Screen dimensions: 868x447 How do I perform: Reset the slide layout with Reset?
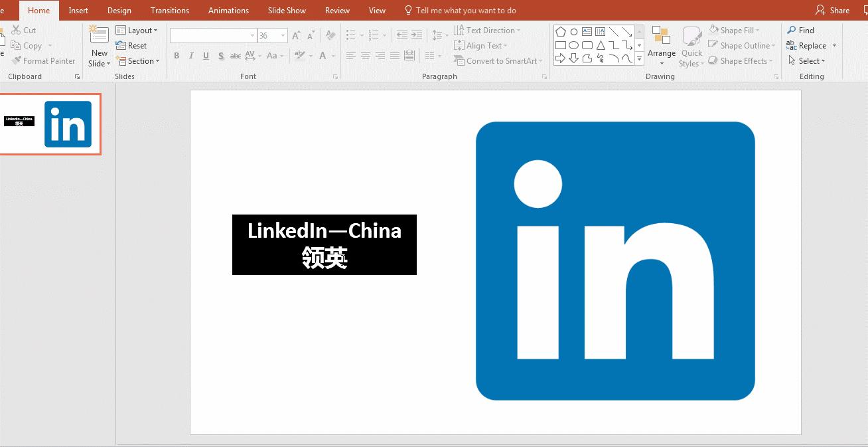coord(131,46)
